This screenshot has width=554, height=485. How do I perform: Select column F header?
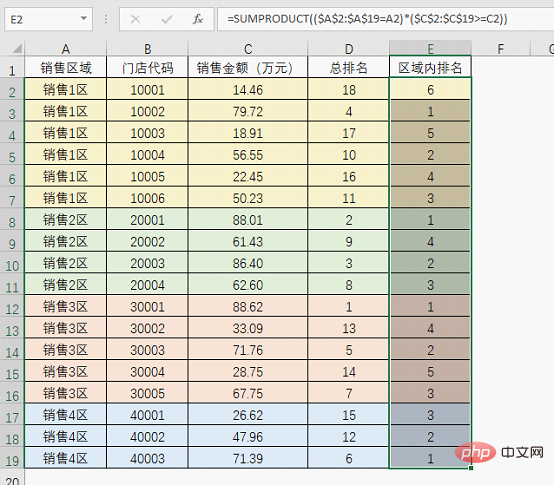click(501, 48)
